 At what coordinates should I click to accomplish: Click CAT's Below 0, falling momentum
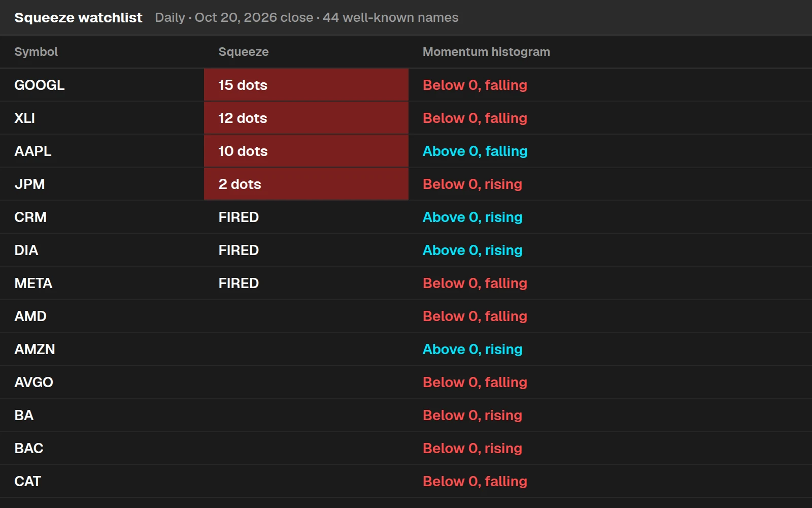(475, 481)
